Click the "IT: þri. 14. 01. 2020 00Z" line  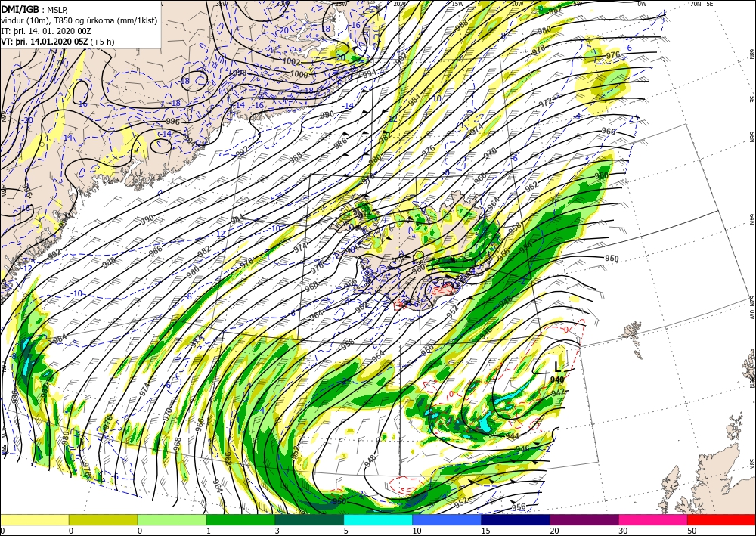pyautogui.click(x=46, y=31)
